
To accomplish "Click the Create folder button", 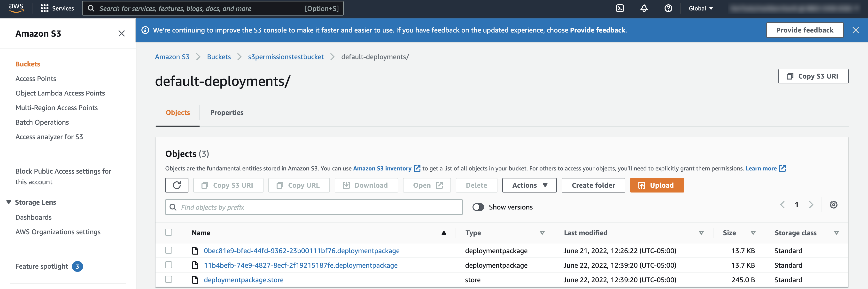I will coord(593,185).
